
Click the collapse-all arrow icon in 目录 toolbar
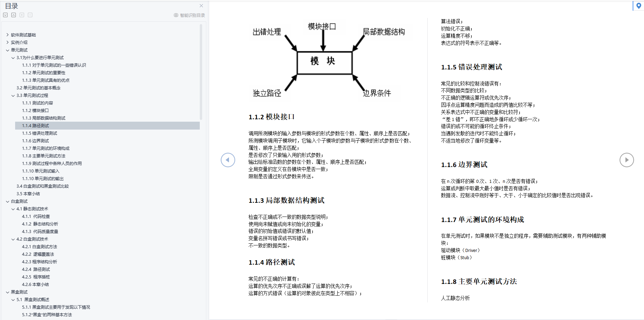coord(13,15)
